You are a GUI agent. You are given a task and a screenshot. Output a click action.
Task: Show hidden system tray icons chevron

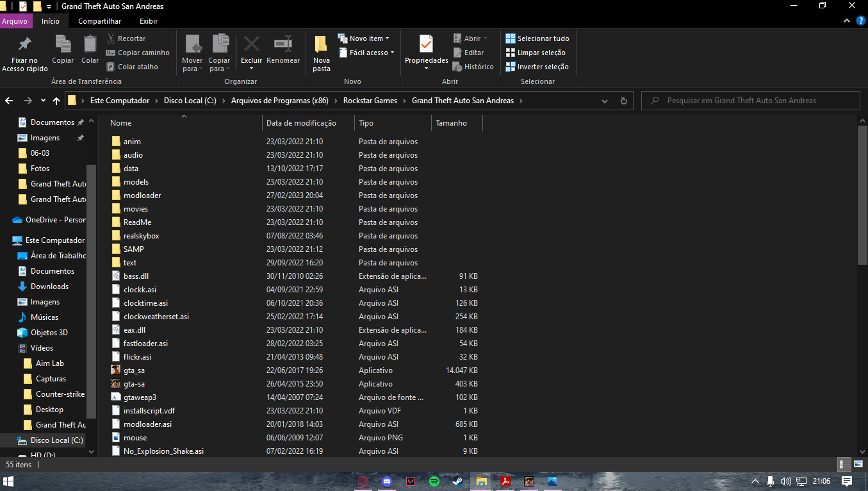point(755,481)
